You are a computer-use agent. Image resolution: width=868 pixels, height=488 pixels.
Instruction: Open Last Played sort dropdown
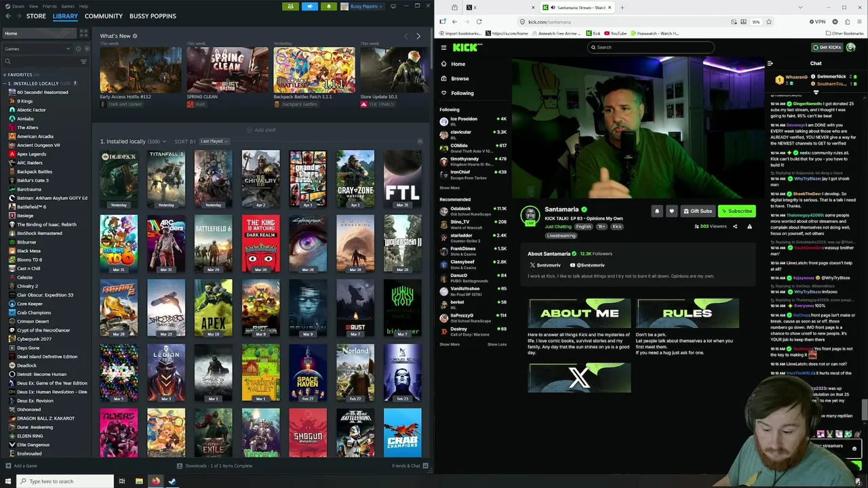point(214,141)
